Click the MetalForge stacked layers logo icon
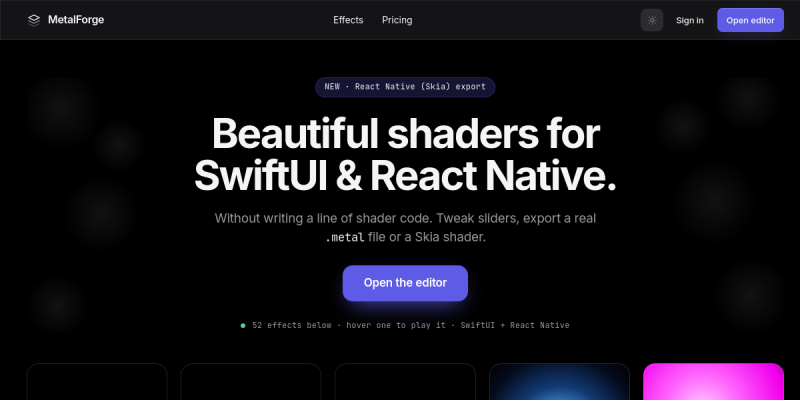The image size is (800, 400). click(x=34, y=20)
